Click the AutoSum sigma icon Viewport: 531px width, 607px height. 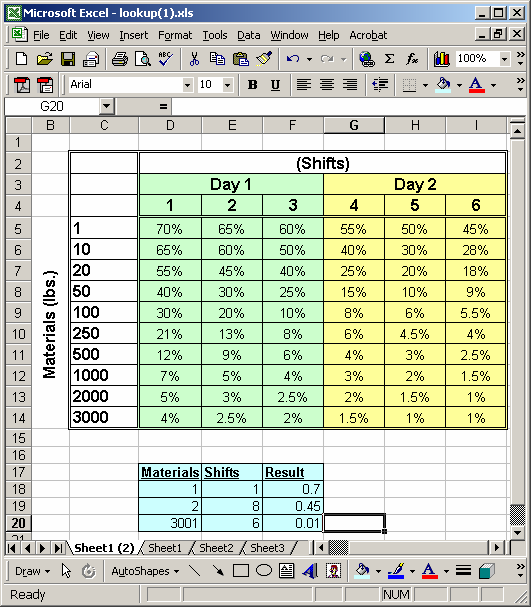(x=389, y=59)
